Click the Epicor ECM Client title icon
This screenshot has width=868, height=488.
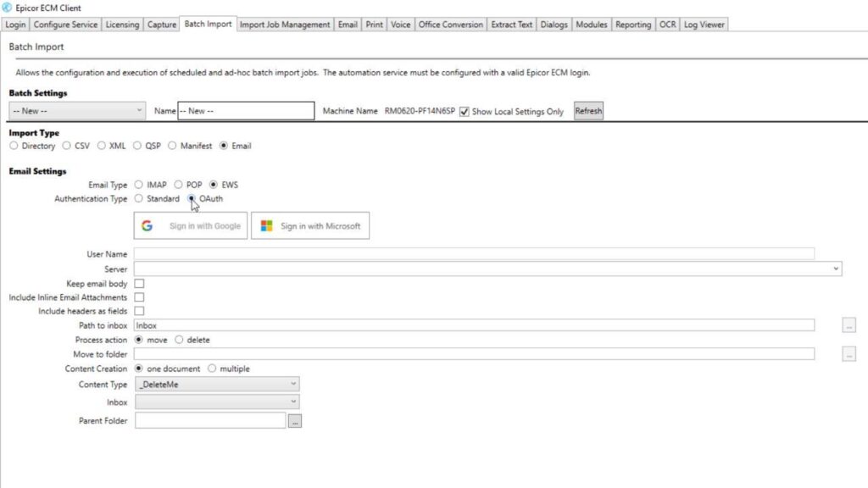8,8
